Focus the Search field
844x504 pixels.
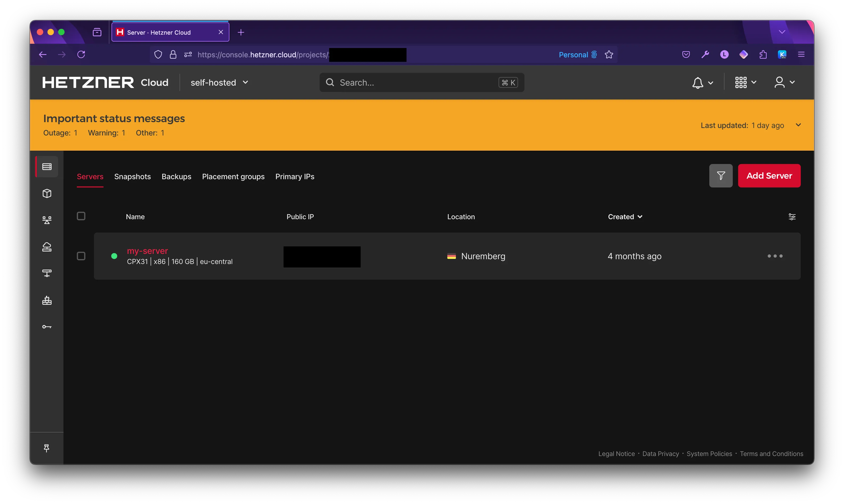421,82
